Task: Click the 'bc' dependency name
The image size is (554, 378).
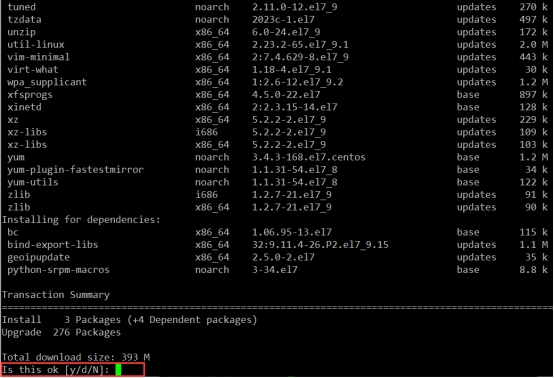Action: pyautogui.click(x=13, y=232)
